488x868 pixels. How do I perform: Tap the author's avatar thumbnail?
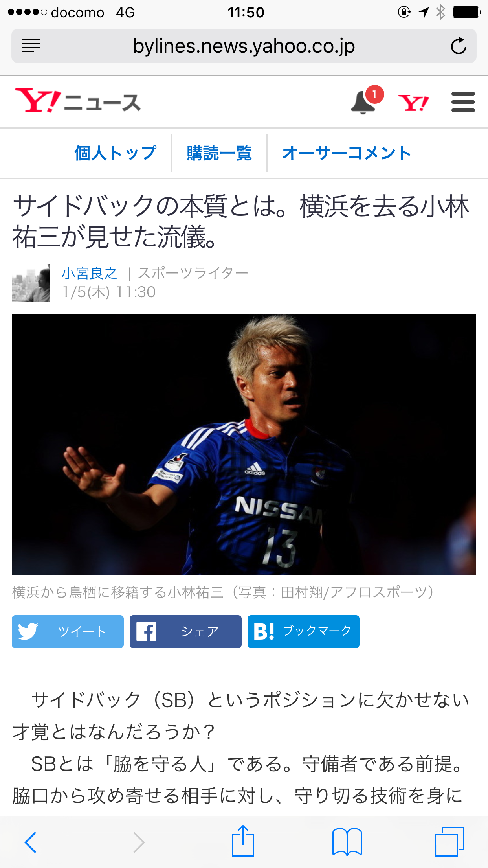[31, 283]
